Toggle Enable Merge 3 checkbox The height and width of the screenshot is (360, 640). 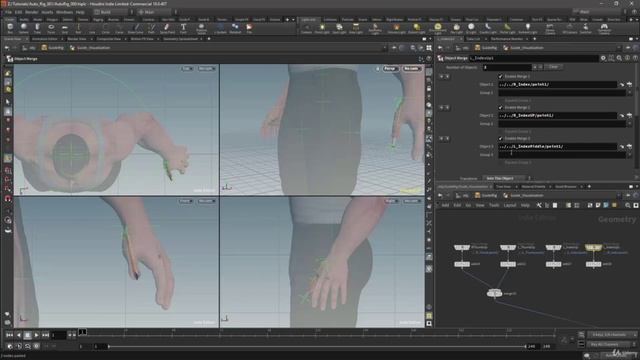point(500,138)
